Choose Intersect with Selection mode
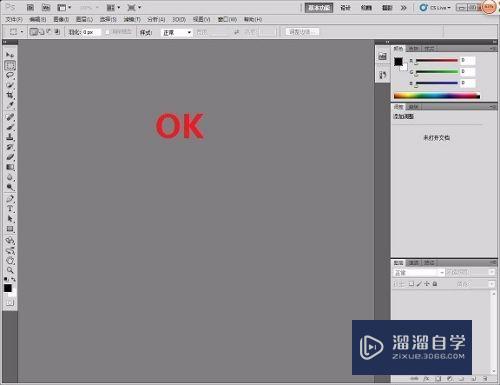The width and height of the screenshot is (500, 385). [57, 32]
